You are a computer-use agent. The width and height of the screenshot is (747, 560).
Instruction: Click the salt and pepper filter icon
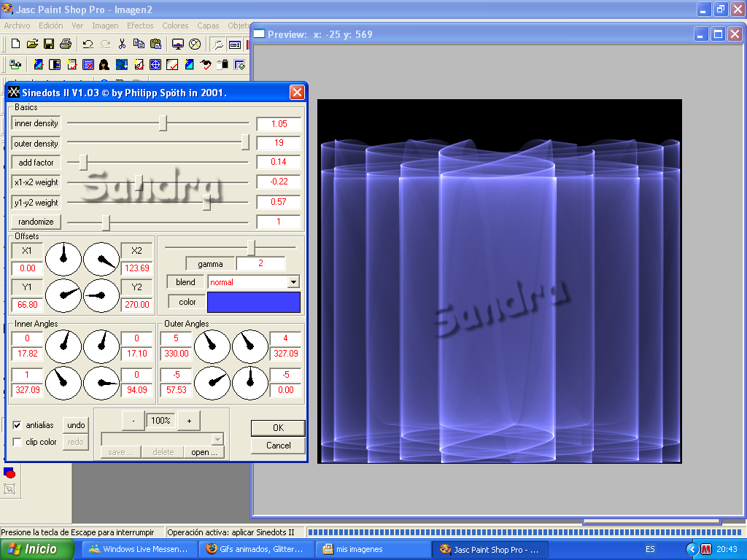[222, 64]
